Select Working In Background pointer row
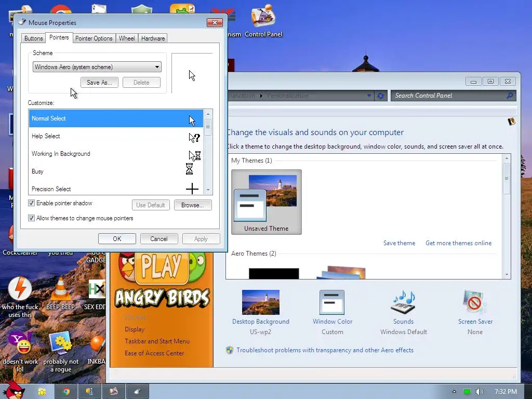Image resolution: width=532 pixels, height=399 pixels. click(x=116, y=154)
